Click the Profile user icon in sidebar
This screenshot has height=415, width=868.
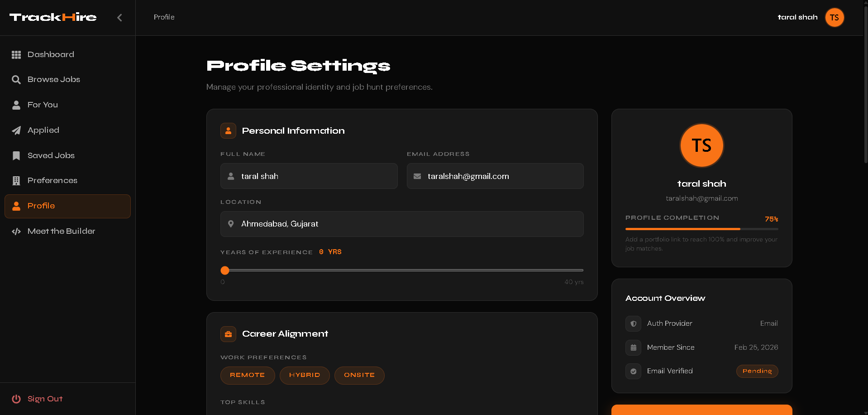click(x=16, y=206)
